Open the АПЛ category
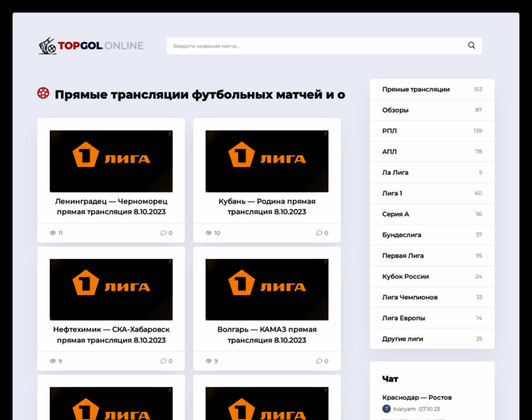Image resolution: width=532 pixels, height=420 pixels. pyautogui.click(x=432, y=152)
